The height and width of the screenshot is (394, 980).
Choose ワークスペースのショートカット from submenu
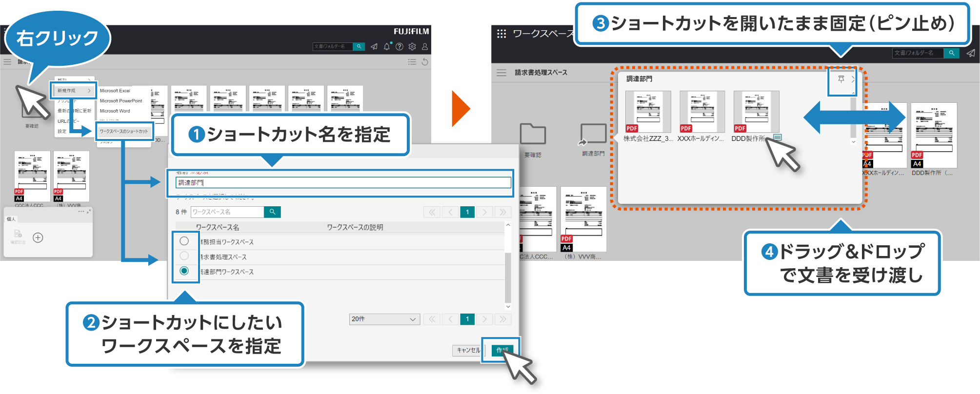(x=124, y=131)
